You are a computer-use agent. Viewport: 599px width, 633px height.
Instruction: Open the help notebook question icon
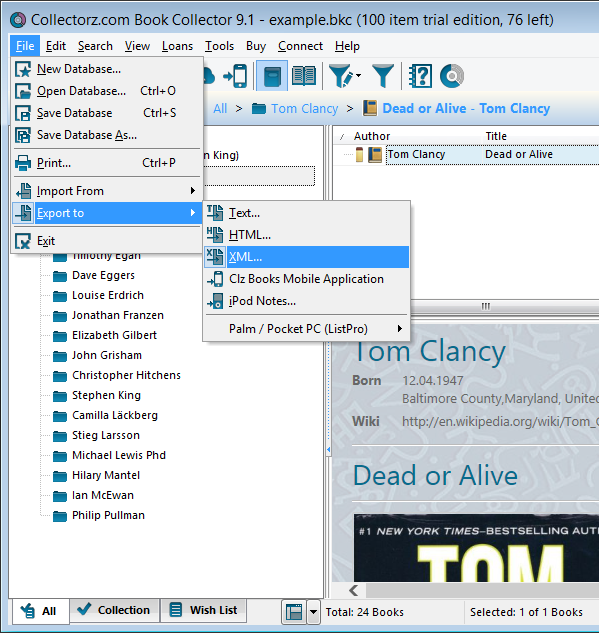pyautogui.click(x=420, y=76)
